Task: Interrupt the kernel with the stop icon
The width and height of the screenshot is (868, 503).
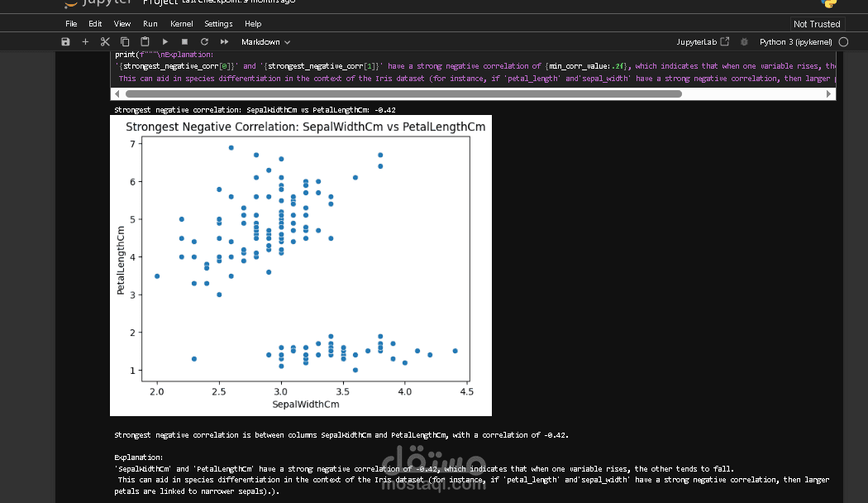Action: [185, 41]
